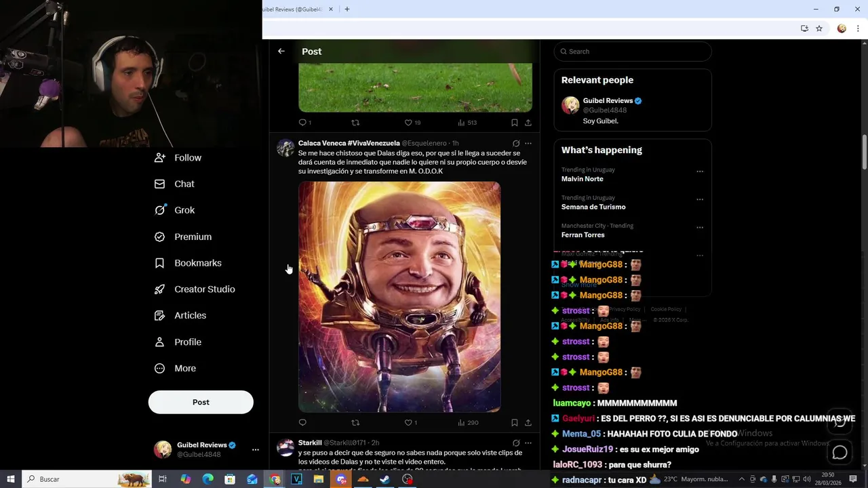
Task: Open Chat in the sidebar
Action: click(174, 184)
